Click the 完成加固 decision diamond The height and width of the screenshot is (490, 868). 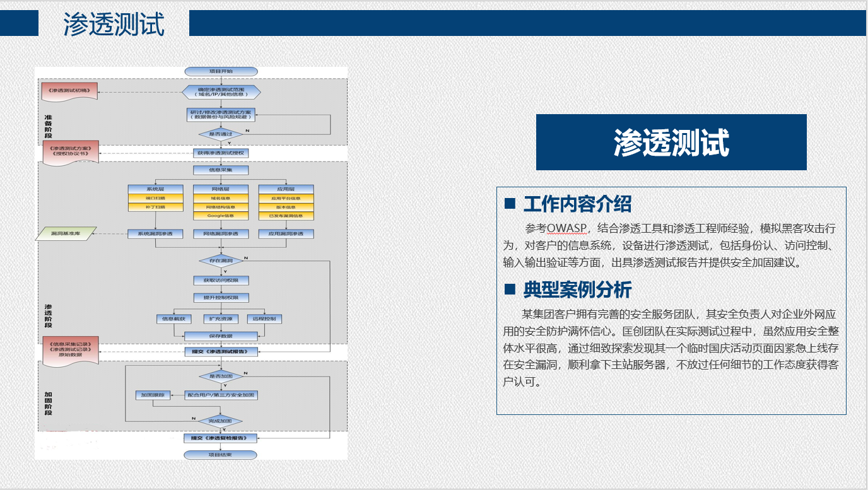point(221,421)
